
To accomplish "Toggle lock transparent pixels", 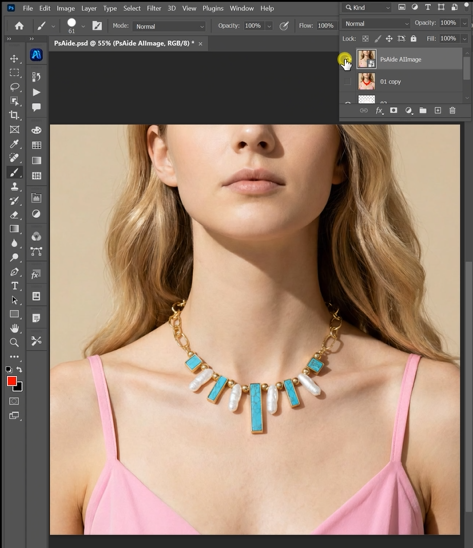I will (365, 38).
